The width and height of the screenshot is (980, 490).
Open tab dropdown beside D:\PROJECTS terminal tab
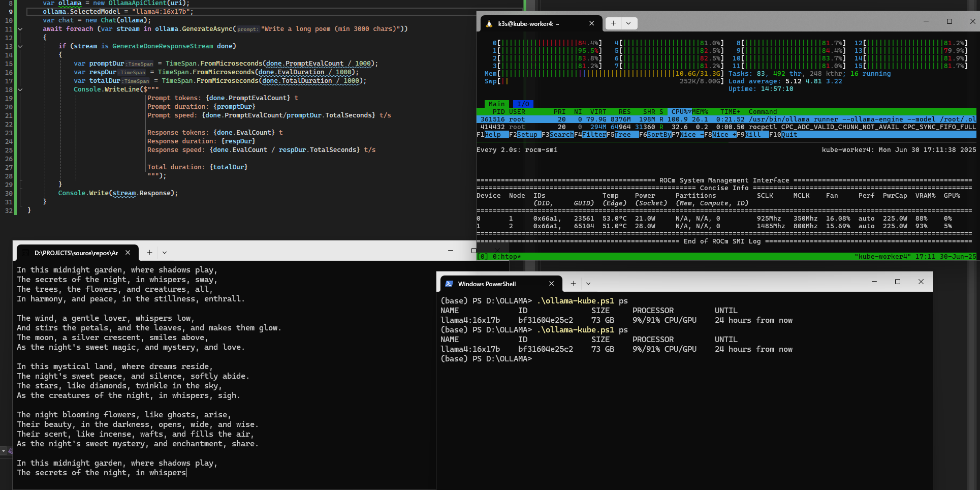point(165,253)
